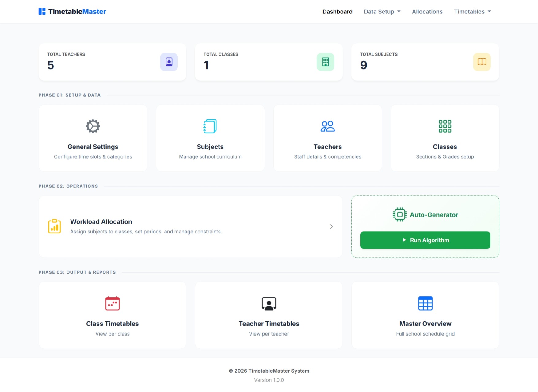This screenshot has height=392, width=538.
Task: Click the Workload Allocation clipboard chart icon
Action: 55,226
